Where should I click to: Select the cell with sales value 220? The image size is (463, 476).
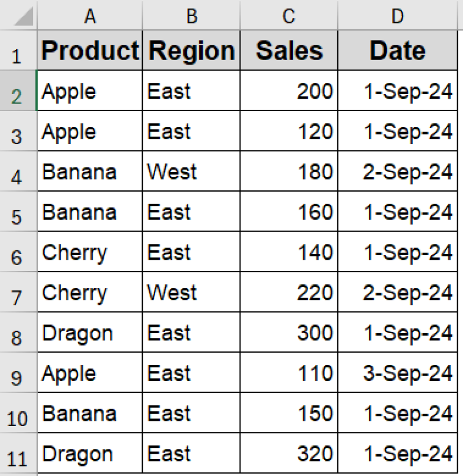click(x=288, y=292)
